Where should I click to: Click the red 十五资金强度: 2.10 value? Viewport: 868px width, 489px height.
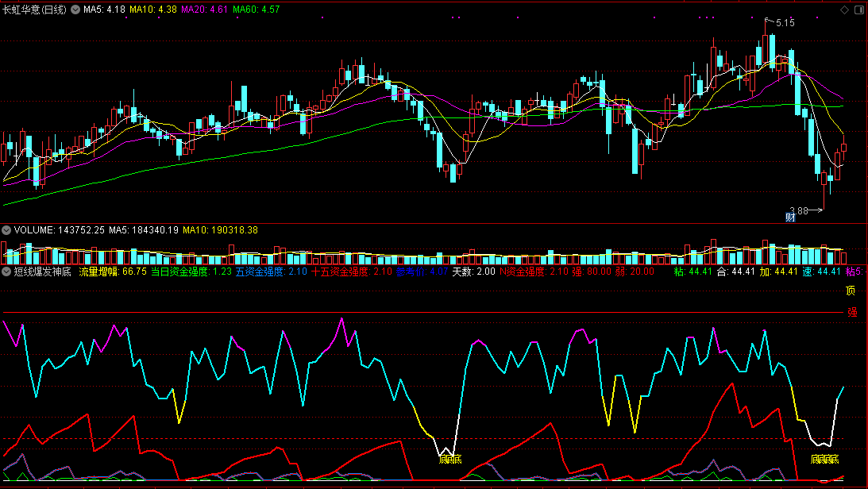(x=352, y=271)
